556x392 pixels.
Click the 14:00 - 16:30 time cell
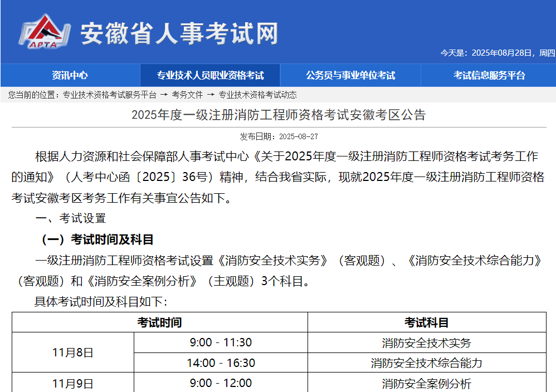tap(221, 363)
